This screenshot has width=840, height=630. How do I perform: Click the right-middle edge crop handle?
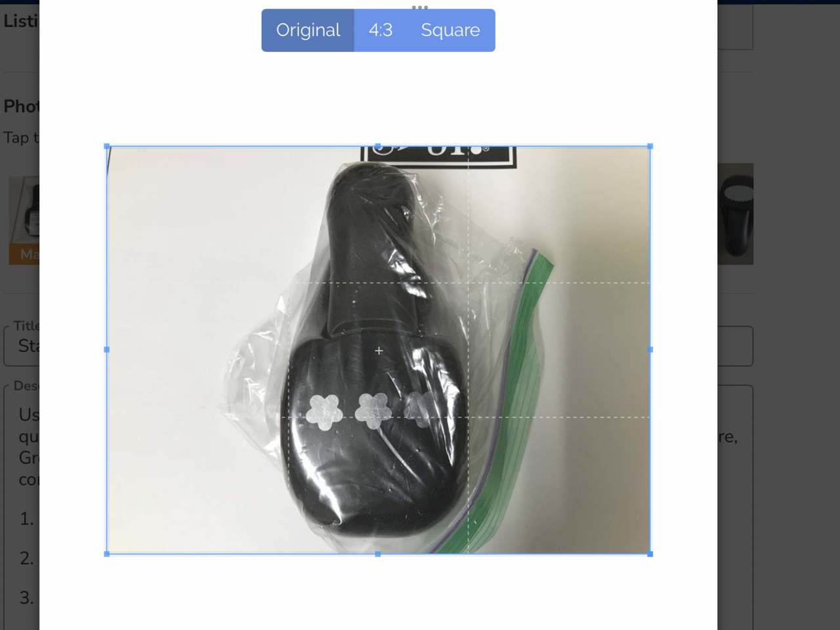[650, 350]
